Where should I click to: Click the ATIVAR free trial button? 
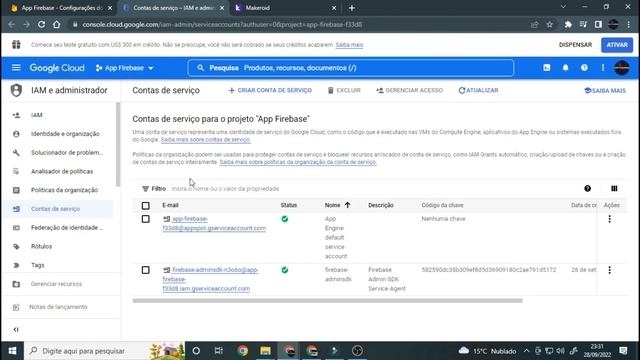point(617,44)
